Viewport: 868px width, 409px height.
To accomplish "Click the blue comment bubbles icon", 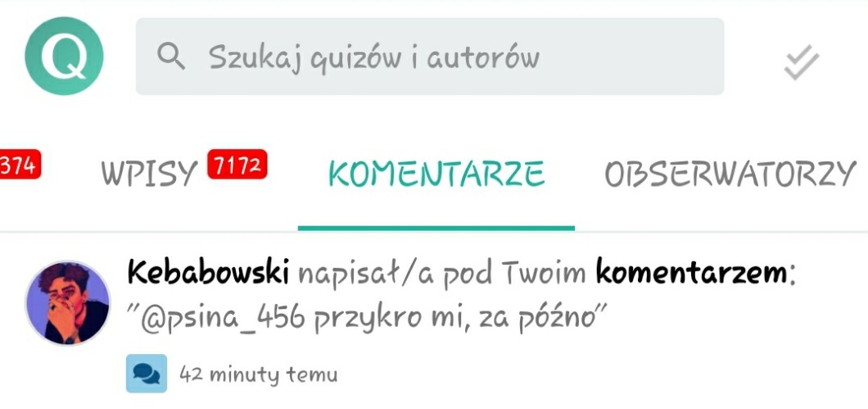I will (147, 374).
